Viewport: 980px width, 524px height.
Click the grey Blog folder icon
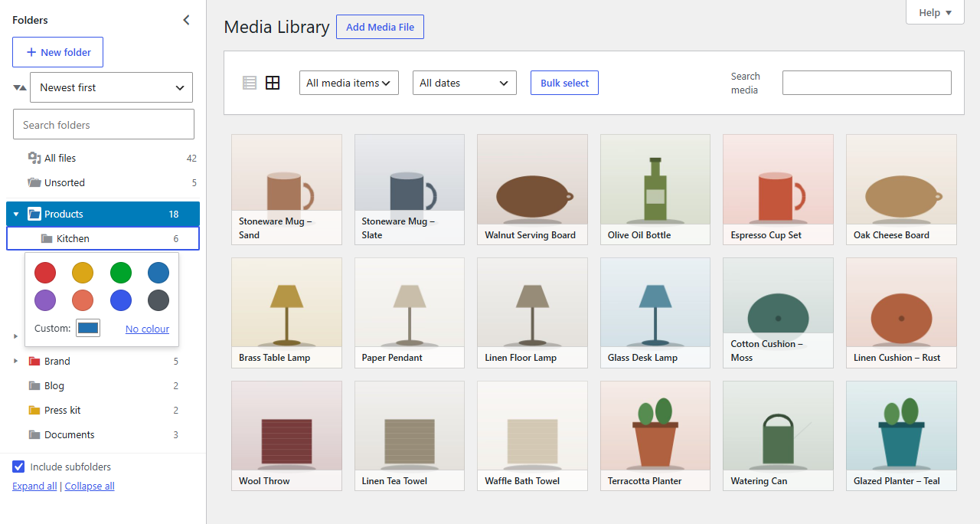(34, 385)
